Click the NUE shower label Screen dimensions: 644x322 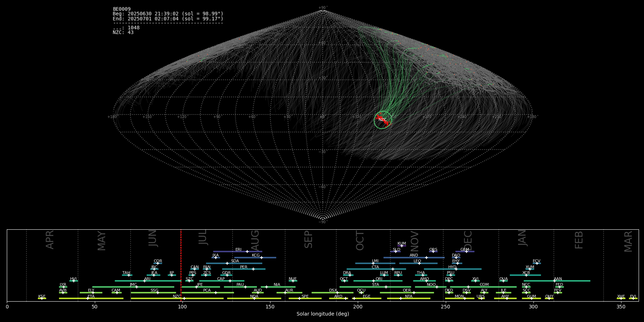(x=293, y=279)
